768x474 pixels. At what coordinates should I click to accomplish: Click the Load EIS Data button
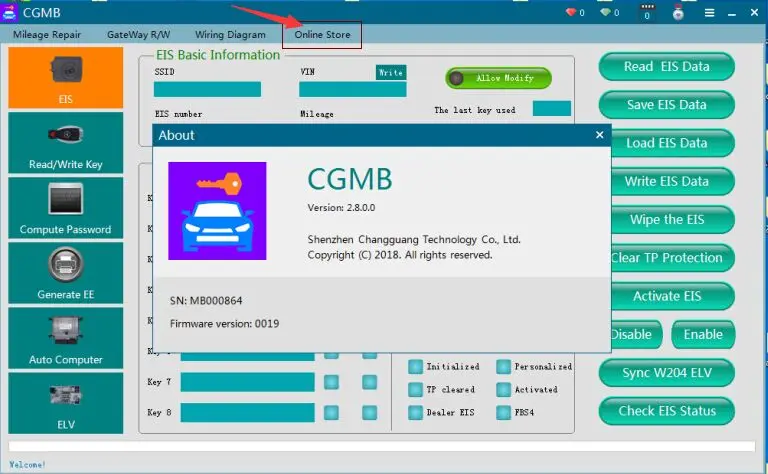(673, 143)
